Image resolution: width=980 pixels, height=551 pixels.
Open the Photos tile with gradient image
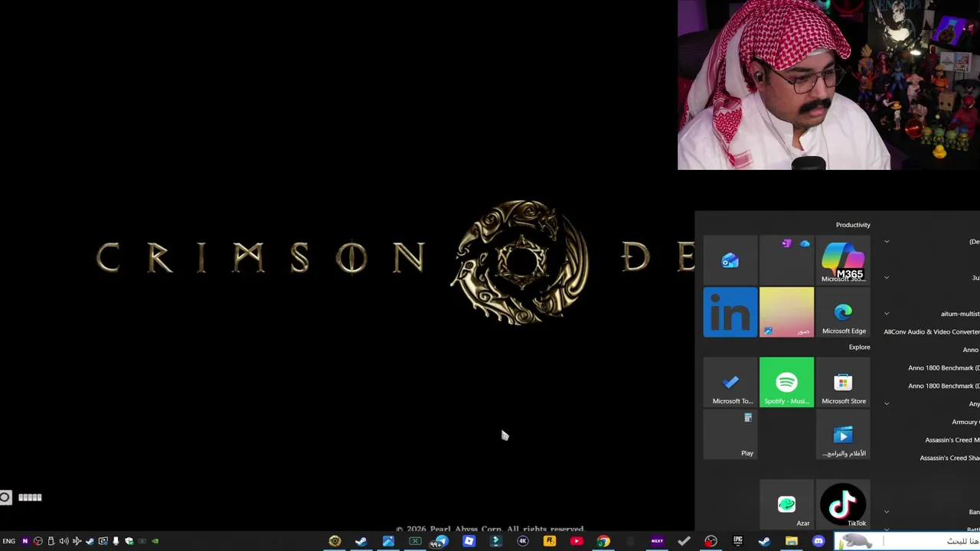pyautogui.click(x=786, y=312)
